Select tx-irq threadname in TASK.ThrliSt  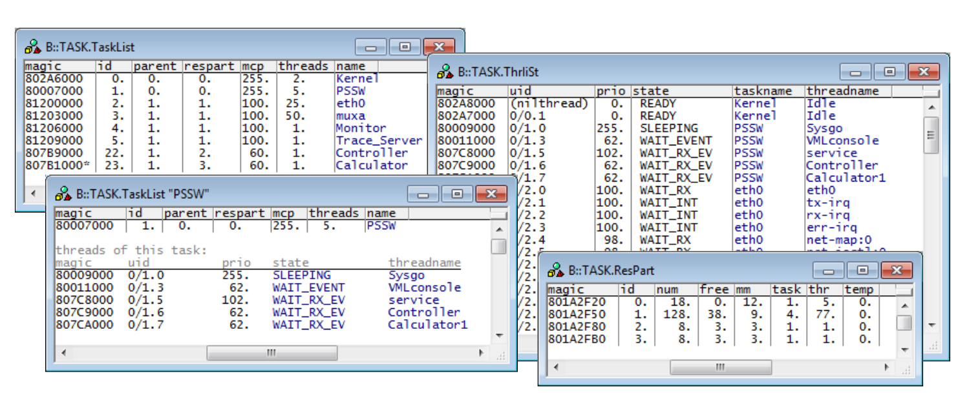click(x=827, y=202)
